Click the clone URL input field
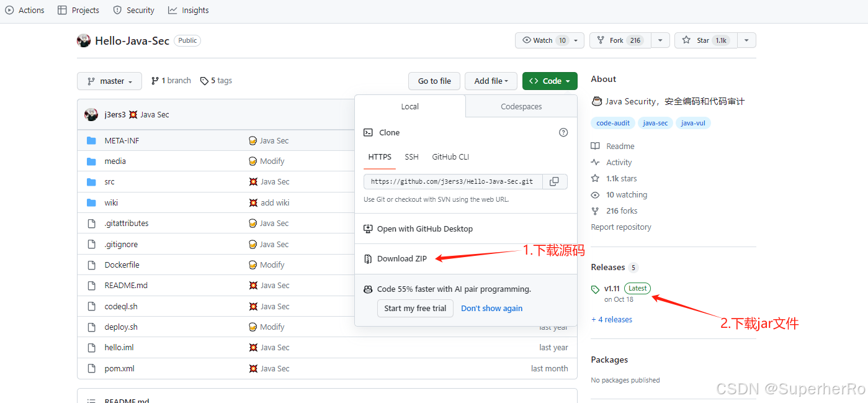 point(453,181)
